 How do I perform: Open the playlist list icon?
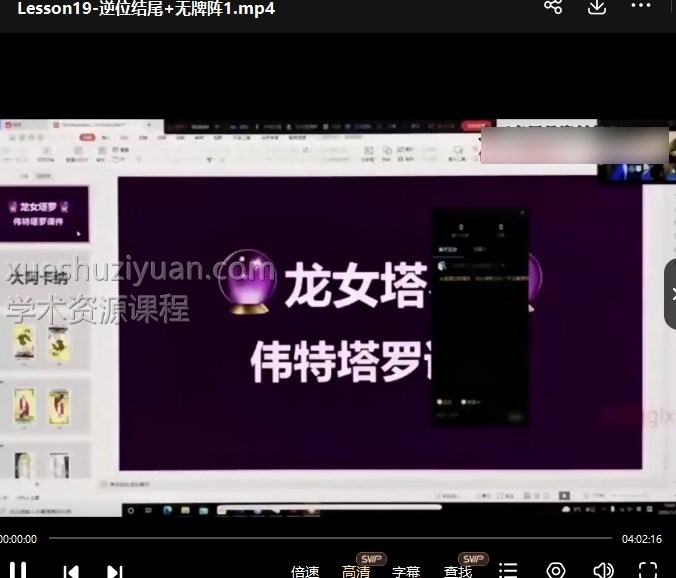(x=509, y=571)
